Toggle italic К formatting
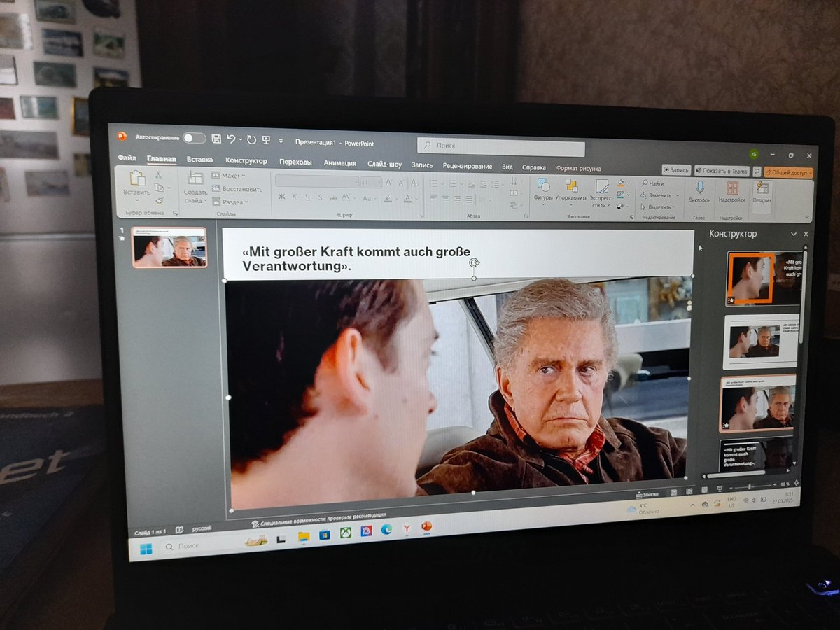 click(x=295, y=197)
